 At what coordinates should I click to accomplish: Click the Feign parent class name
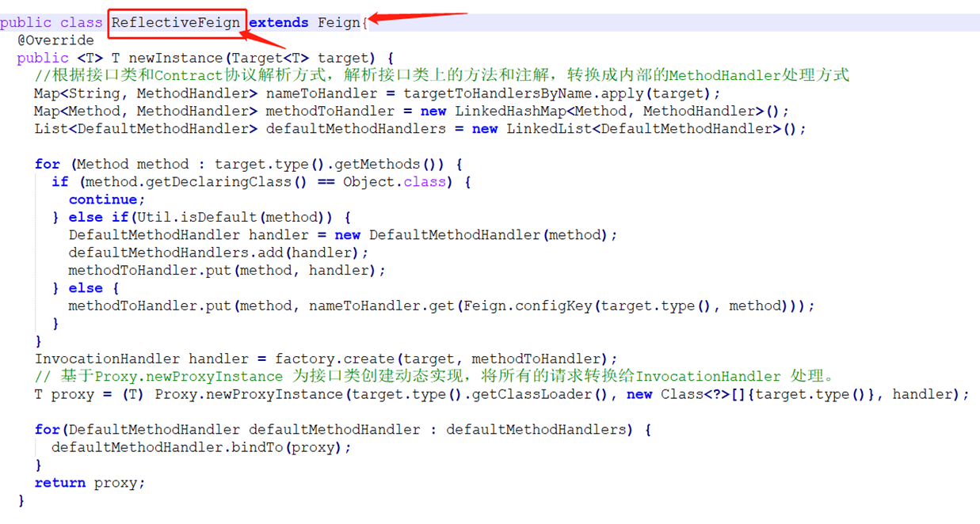337,22
